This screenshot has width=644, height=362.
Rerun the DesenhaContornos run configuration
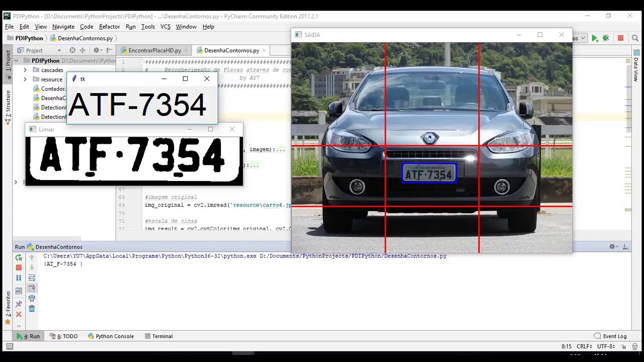pos(19,257)
